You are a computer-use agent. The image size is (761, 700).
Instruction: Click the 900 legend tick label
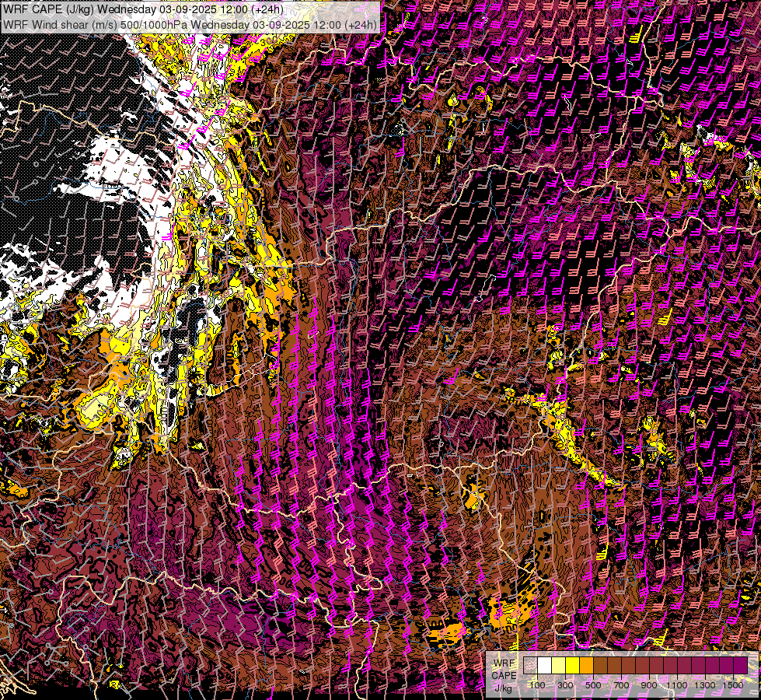(x=649, y=685)
